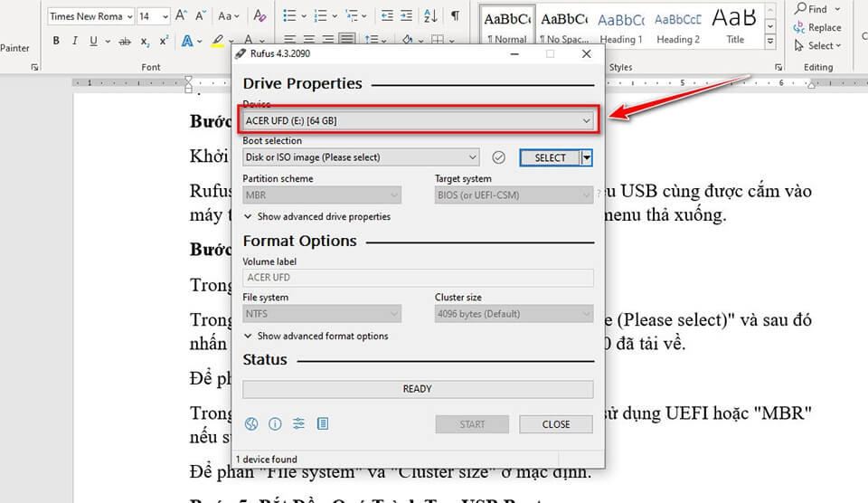This screenshot has height=503, width=868.
Task: Open Rufus application settings sliders icon
Action: 298,424
